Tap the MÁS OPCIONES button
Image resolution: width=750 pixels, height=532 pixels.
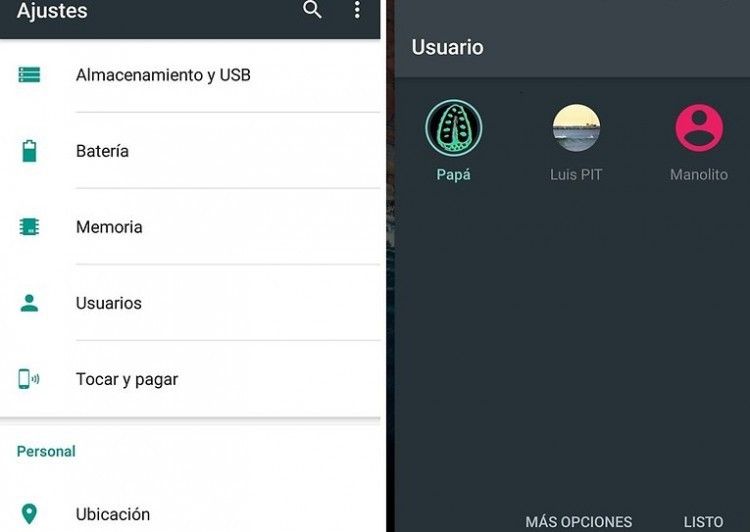tap(579, 521)
